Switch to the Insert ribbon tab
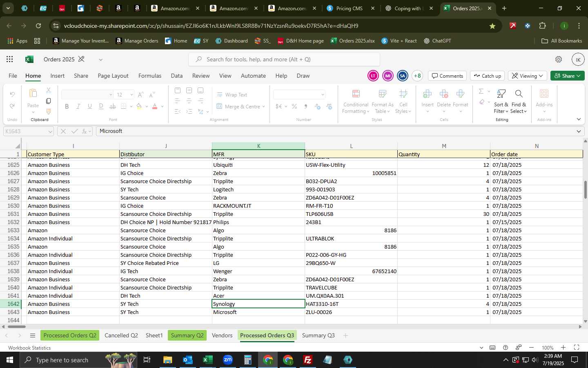Screen dimensions: 588x368 pos(58,76)
